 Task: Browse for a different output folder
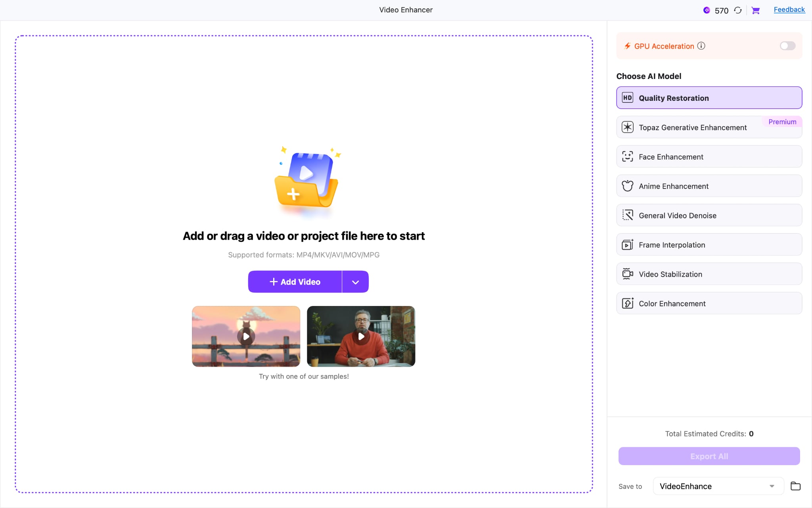(795, 486)
